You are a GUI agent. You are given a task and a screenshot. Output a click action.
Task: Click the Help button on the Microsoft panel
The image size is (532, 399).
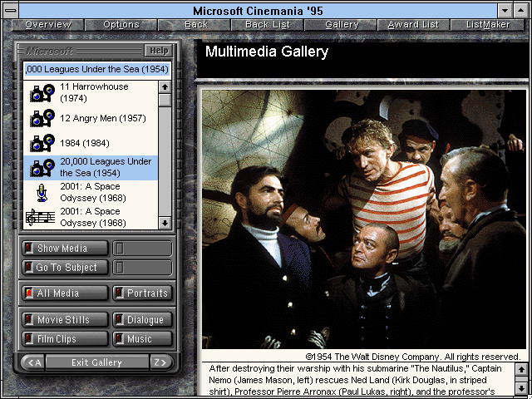click(159, 51)
